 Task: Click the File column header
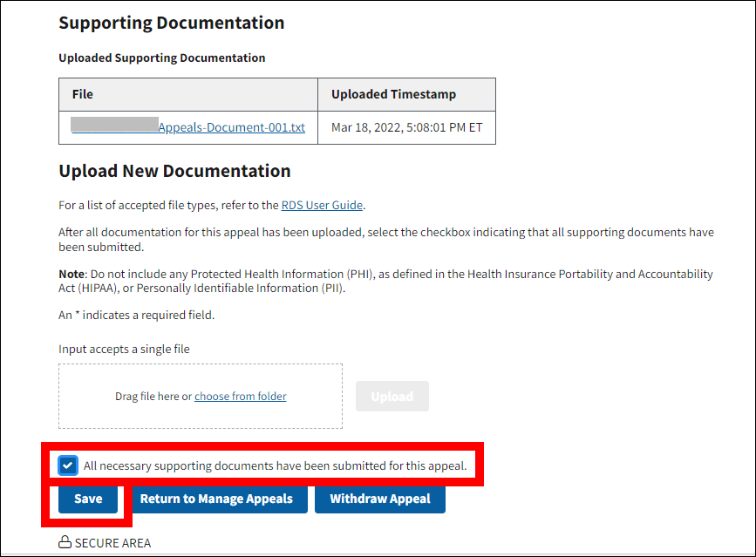click(83, 94)
